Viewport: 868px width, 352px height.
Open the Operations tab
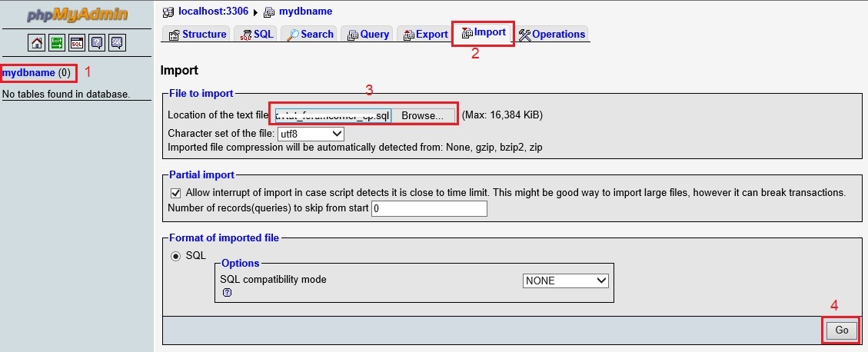point(551,35)
